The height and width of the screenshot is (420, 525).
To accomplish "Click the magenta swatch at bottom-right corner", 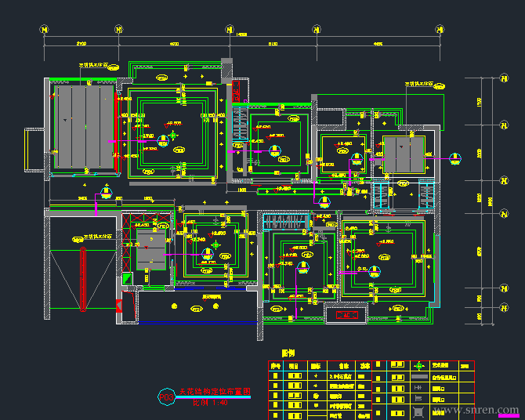I will 509,415.
